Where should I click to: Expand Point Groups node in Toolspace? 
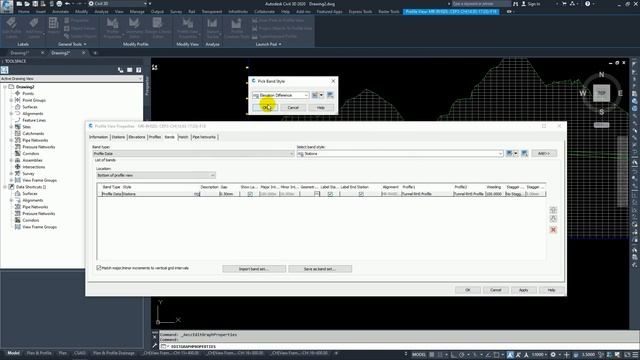click(x=11, y=100)
